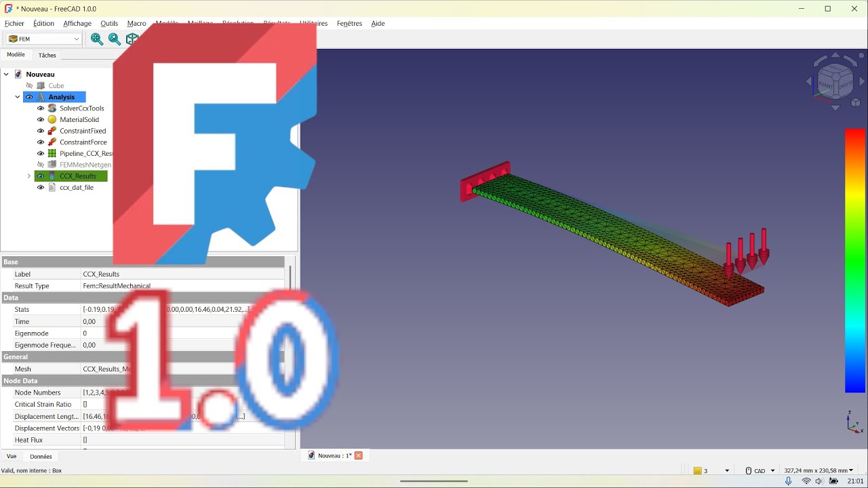The image size is (868, 488).
Task: Click the Label value field CCX_Results
Action: (x=183, y=274)
